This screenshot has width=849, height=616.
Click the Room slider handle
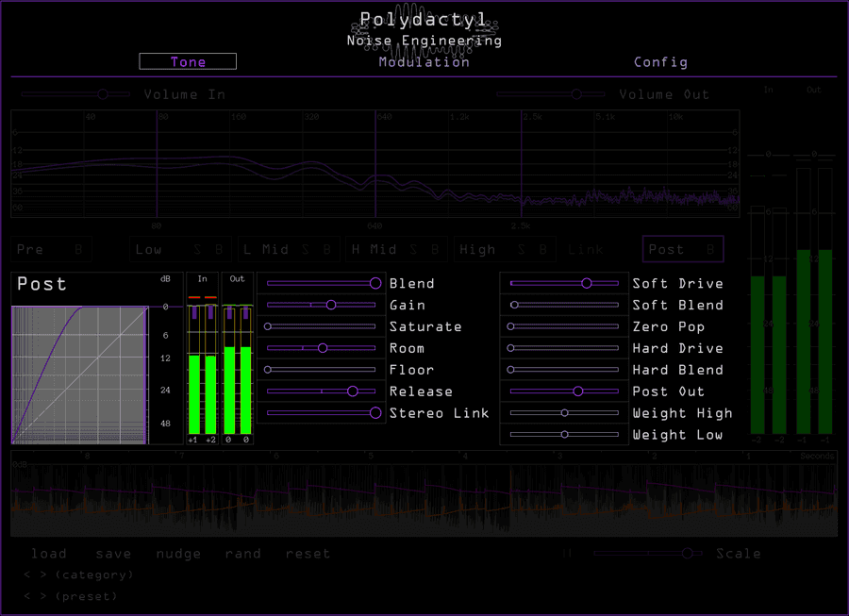point(323,348)
